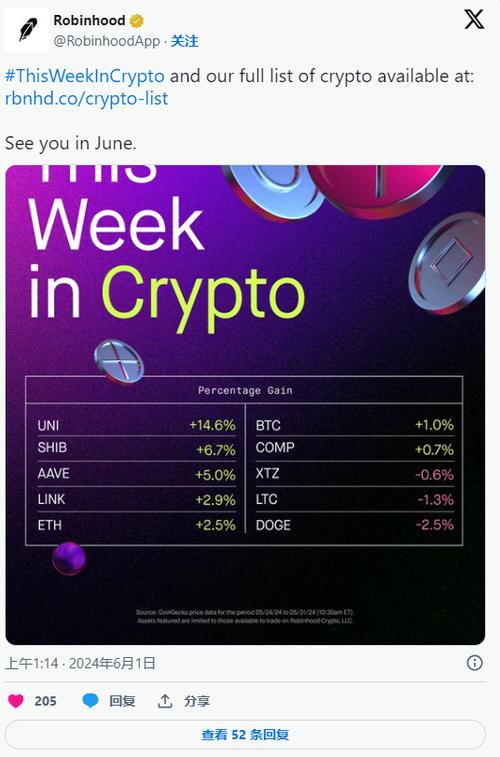This screenshot has width=500, height=757.
Task: Click the 回复 reply label
Action: coord(122,701)
